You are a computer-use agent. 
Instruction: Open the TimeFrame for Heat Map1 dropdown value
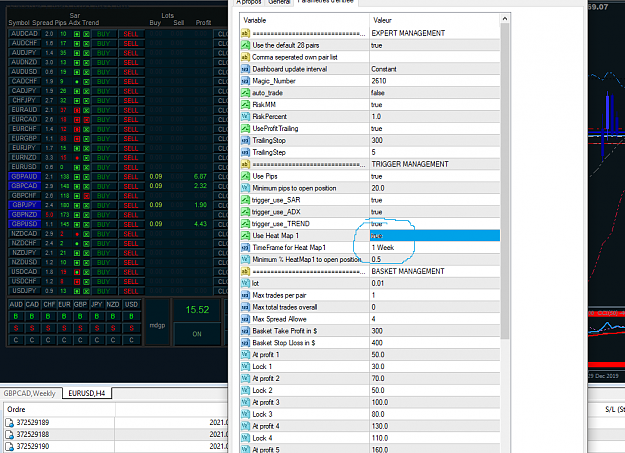click(435, 248)
